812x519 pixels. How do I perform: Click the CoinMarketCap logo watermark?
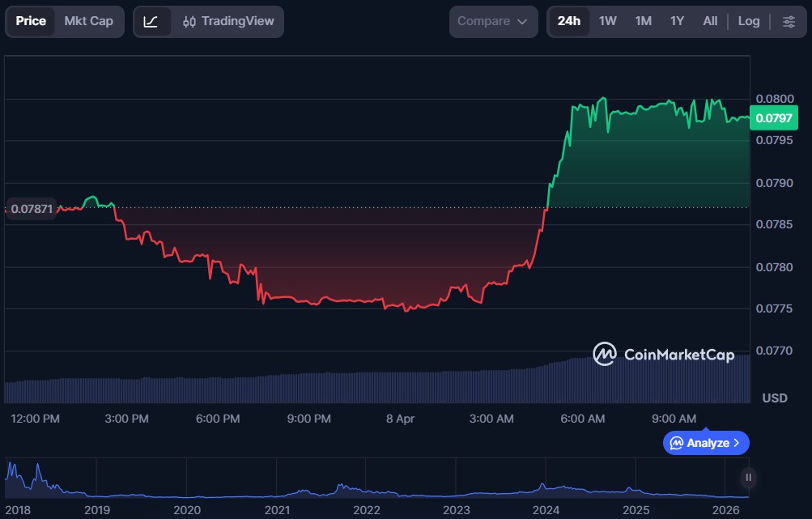pyautogui.click(x=663, y=355)
